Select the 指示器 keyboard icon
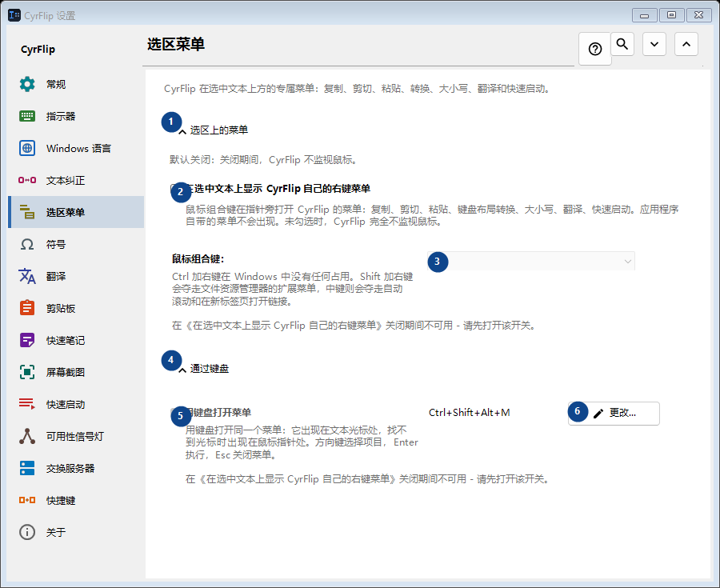720x588 pixels. tap(27, 116)
